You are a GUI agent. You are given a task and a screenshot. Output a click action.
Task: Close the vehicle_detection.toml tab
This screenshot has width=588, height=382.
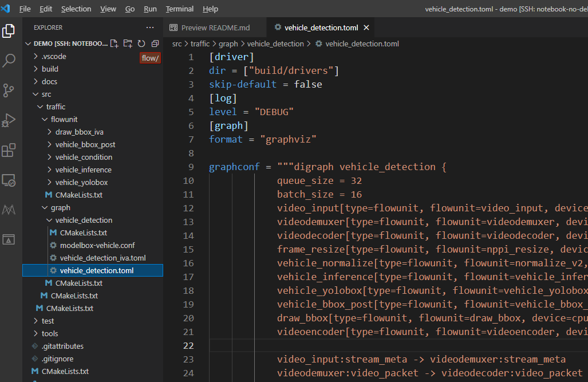[366, 27]
